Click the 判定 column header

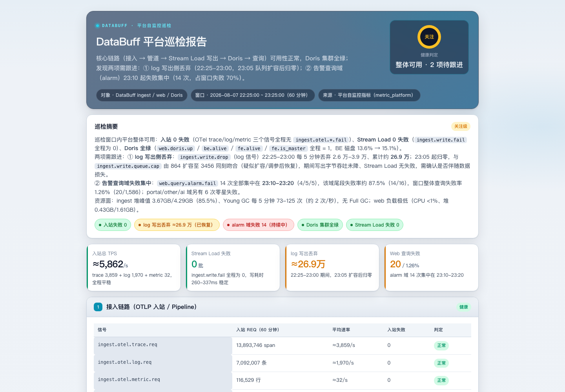tap(438, 330)
